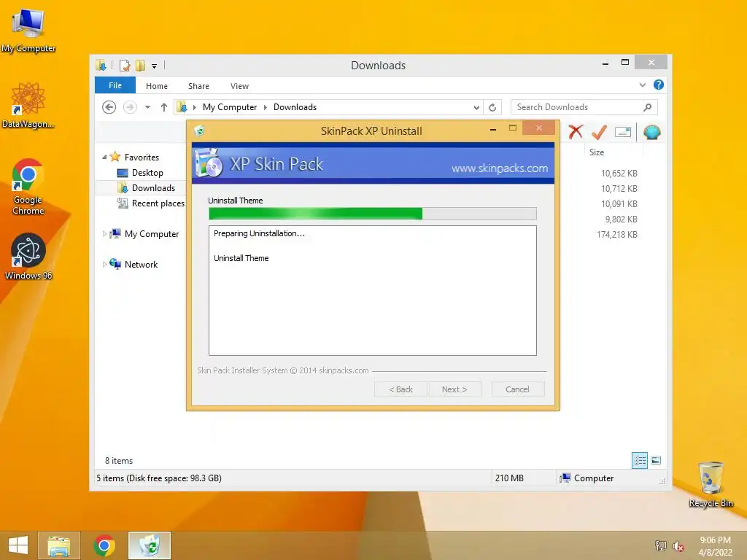
Task: Click New folder icon in quick access toolbar
Action: pyautogui.click(x=140, y=65)
